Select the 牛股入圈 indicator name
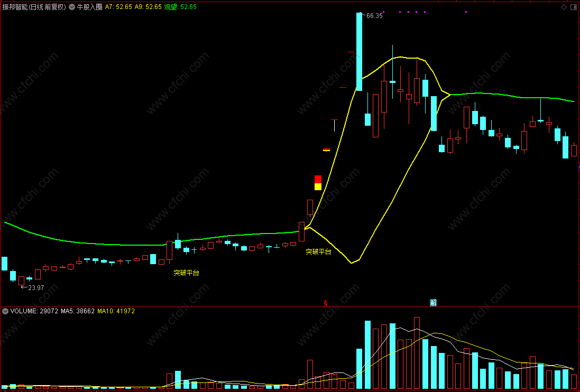This screenshot has width=580, height=392. pos(89,7)
